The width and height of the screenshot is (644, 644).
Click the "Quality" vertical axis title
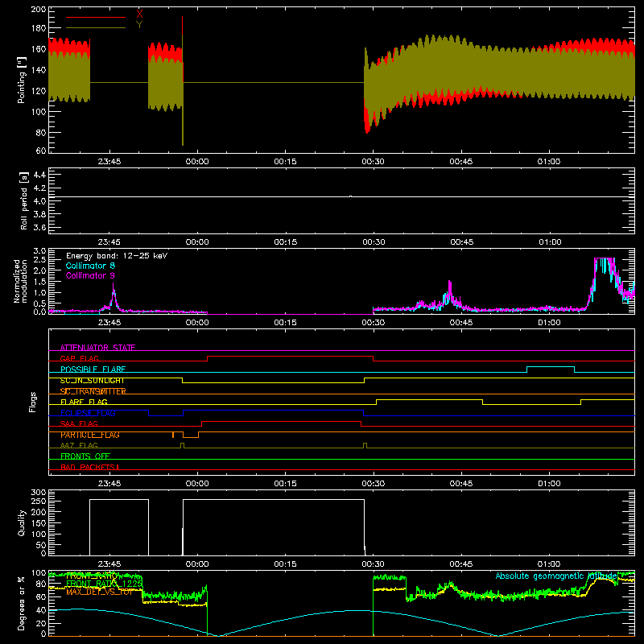[22, 522]
